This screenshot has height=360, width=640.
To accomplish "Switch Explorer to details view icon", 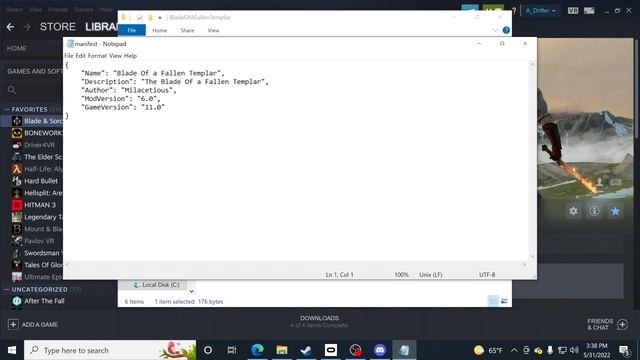I will pyautogui.click(x=493, y=301).
